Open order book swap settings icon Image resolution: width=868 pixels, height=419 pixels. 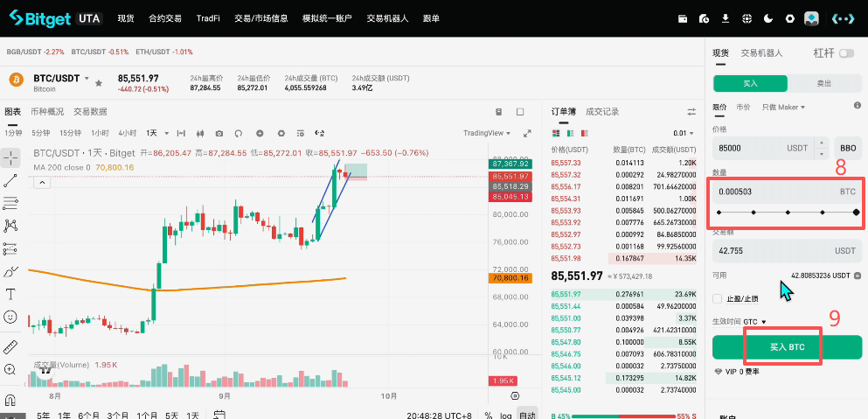[691, 112]
